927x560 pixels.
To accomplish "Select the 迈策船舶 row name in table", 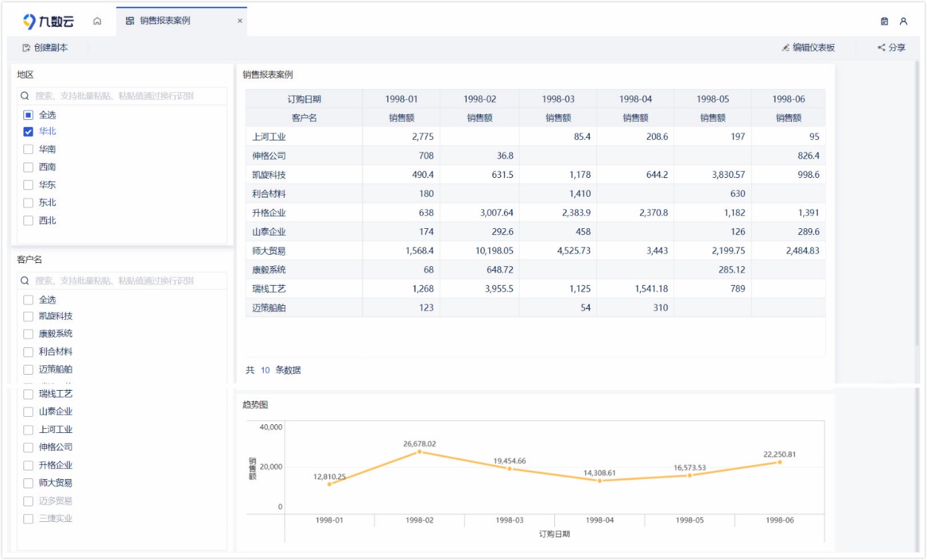I will pyautogui.click(x=269, y=308).
